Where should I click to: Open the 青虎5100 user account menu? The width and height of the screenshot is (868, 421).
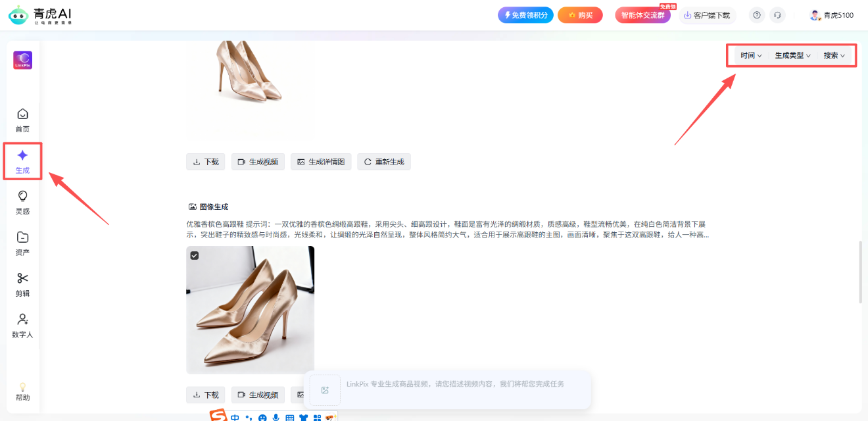(832, 15)
